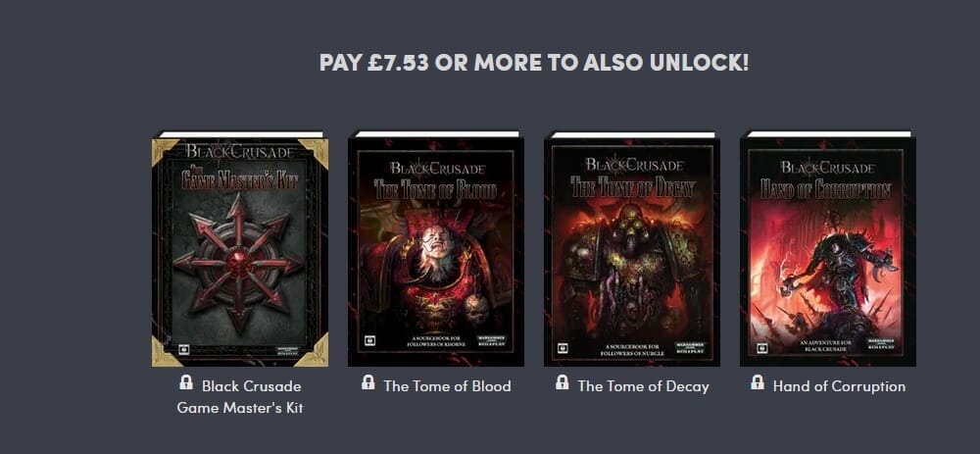Click 'The Tome of Decay' title label

(643, 386)
